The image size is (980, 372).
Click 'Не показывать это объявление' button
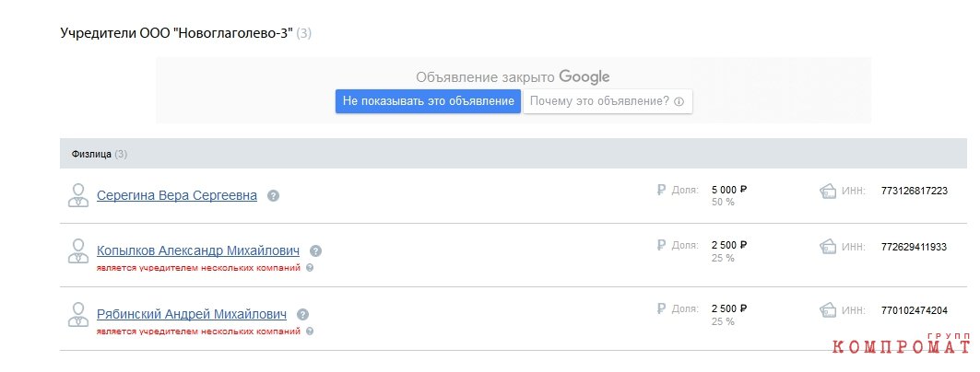click(428, 101)
